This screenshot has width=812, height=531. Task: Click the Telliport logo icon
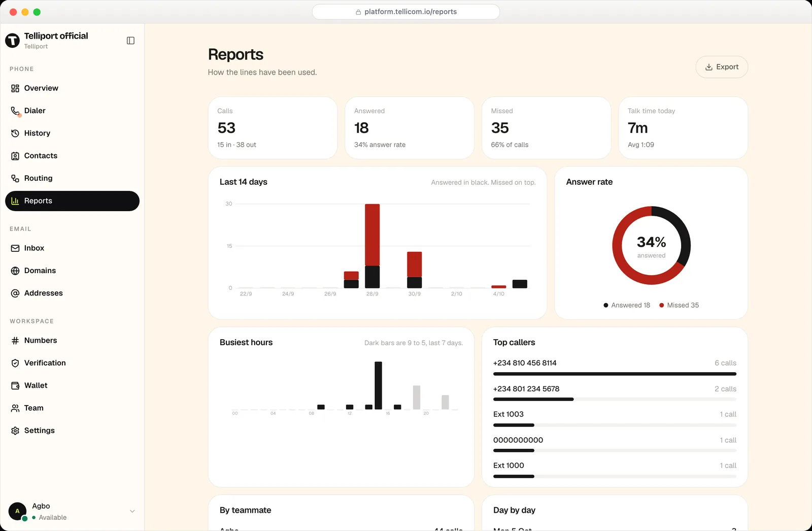[x=13, y=41]
